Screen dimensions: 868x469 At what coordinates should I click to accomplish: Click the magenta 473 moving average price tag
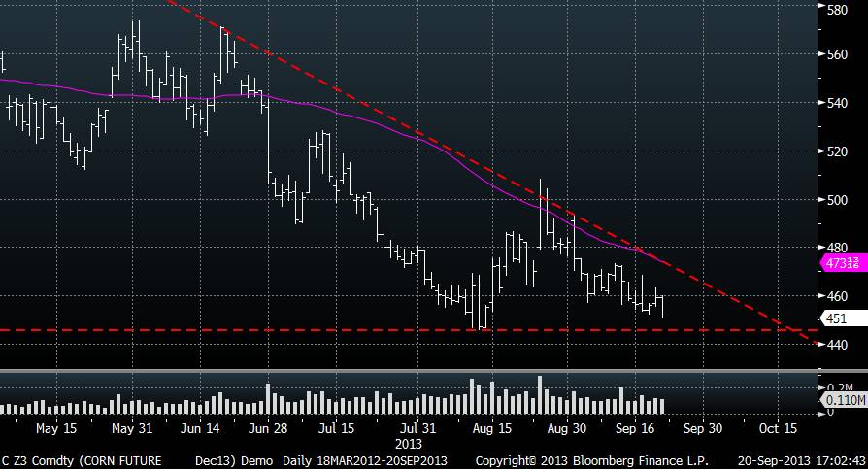click(x=840, y=262)
